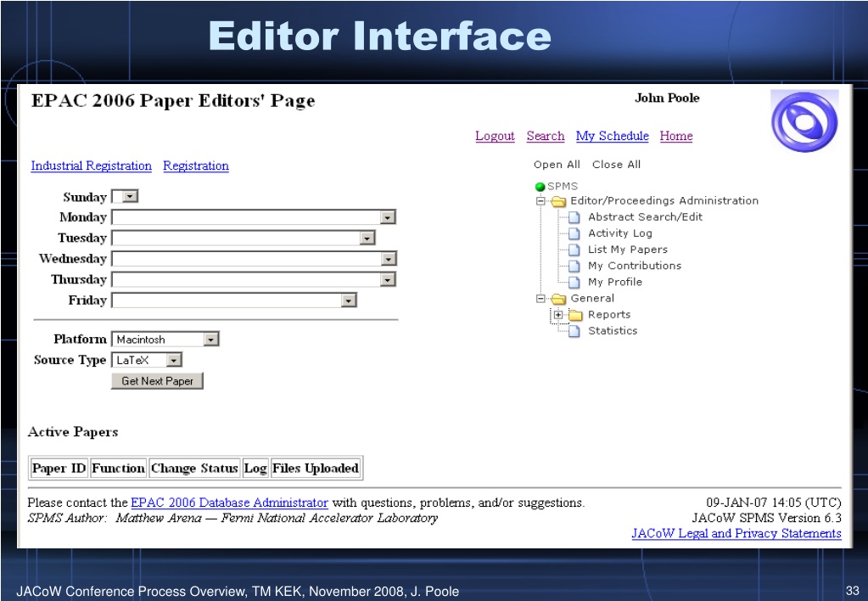The image size is (868, 601).
Task: Expand the Reports tree node
Action: click(x=558, y=315)
